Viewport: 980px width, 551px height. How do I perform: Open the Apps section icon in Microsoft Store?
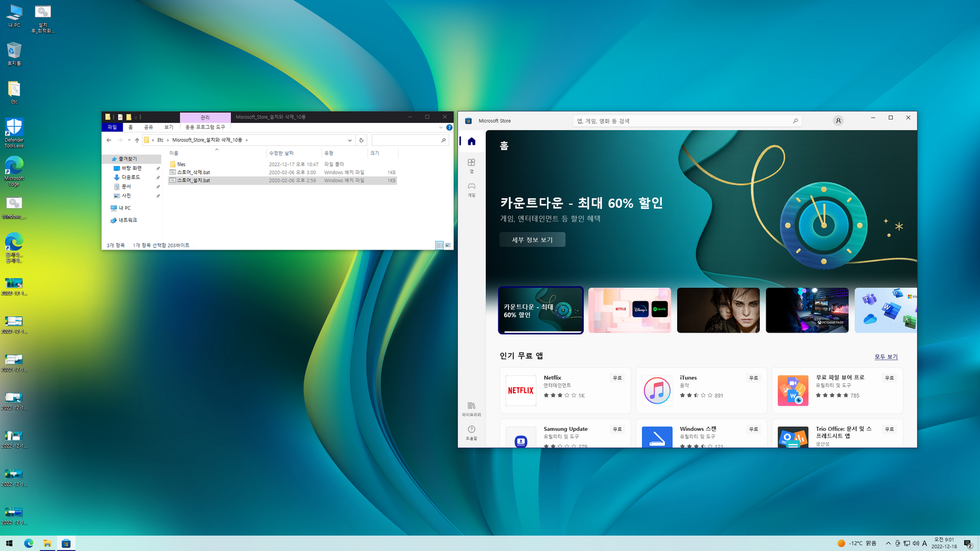pos(471,165)
